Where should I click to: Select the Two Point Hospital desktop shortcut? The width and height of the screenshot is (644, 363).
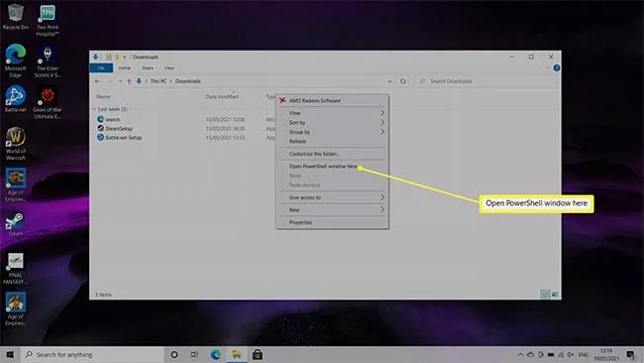[48, 20]
